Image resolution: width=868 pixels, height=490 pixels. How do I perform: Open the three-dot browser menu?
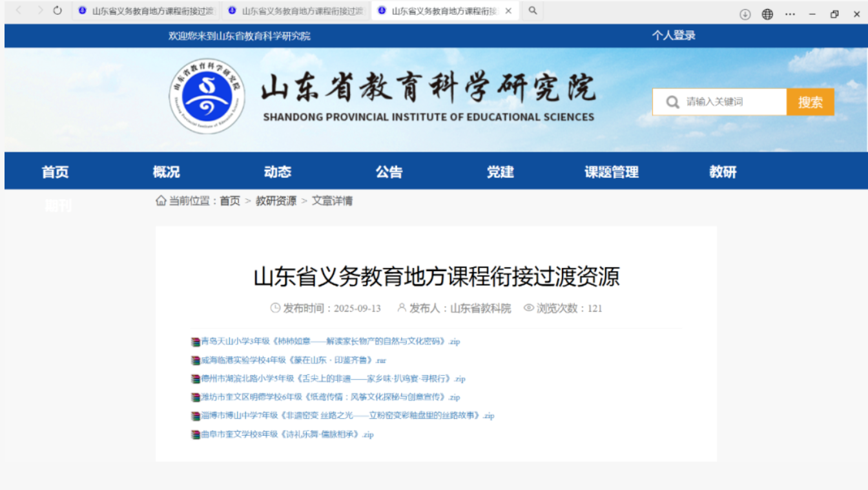point(790,14)
